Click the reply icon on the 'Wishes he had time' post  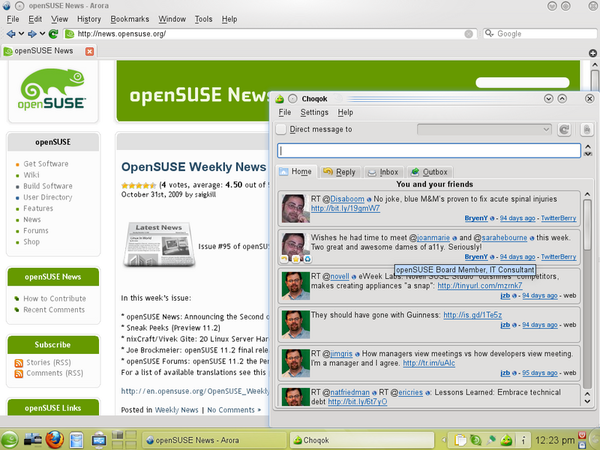[x=284, y=259]
